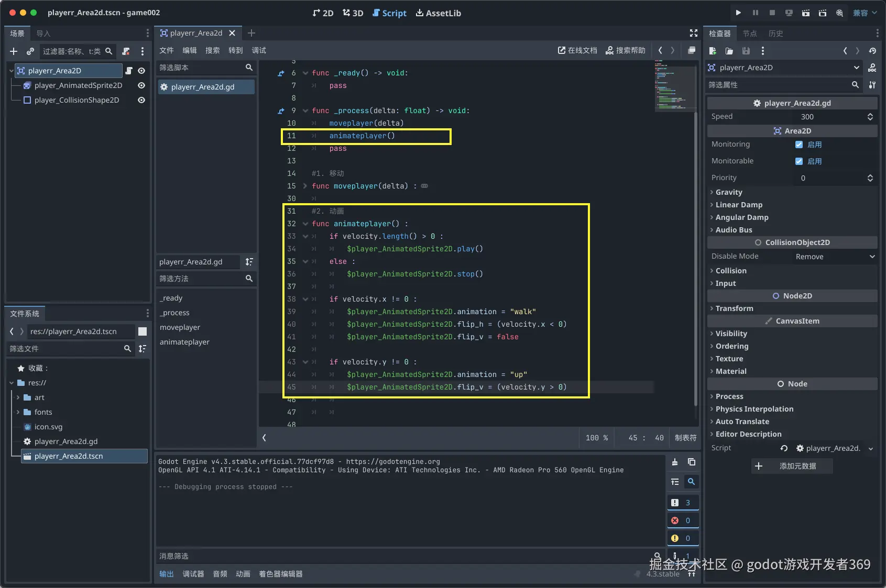Switch to the 节点 inspector tab
Image resolution: width=886 pixels, height=588 pixels.
(x=750, y=34)
